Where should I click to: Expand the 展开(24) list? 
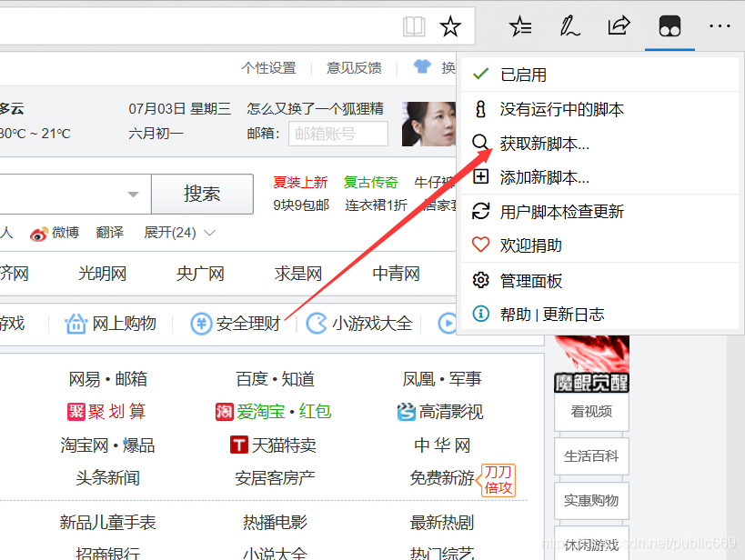coord(179,233)
